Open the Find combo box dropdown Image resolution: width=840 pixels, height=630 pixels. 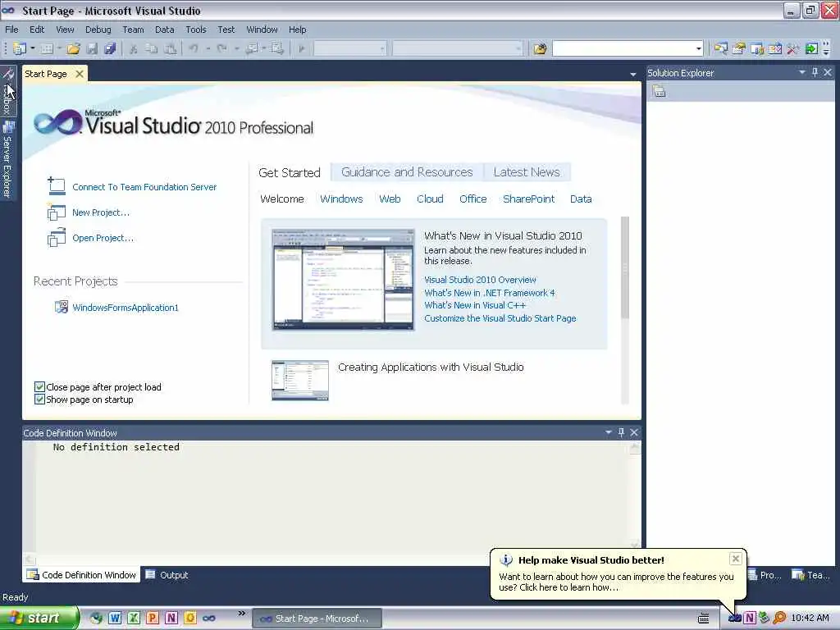point(699,48)
